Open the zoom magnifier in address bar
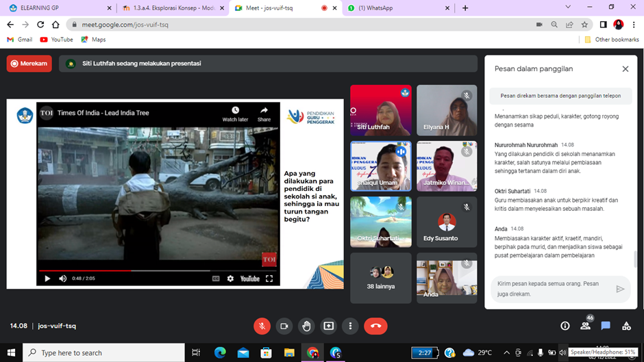The image size is (644, 362). pos(554,25)
